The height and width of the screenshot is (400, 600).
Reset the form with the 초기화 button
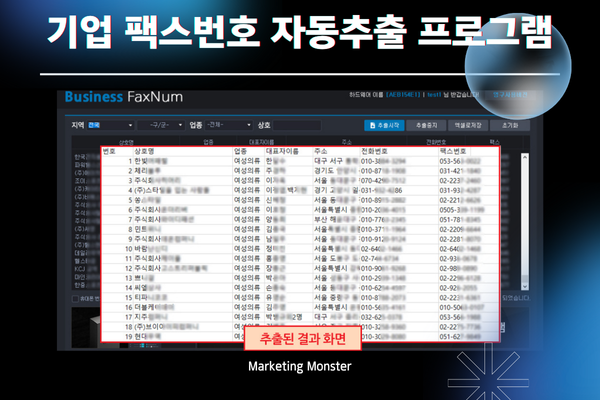tap(510, 125)
